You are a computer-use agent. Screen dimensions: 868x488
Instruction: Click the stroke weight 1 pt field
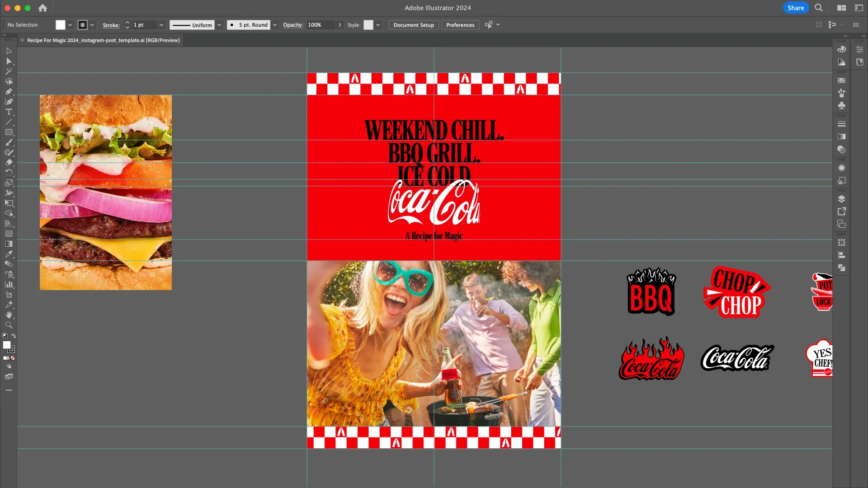pos(144,25)
